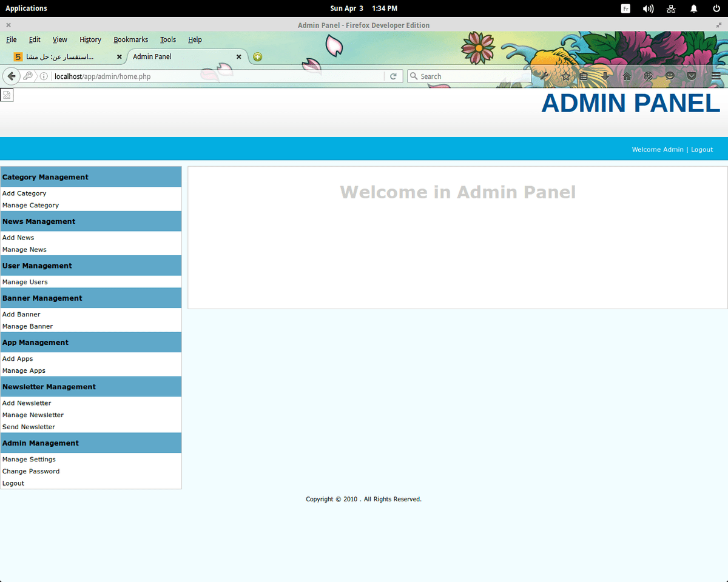Click Logout in the blue header bar
728x582 pixels.
point(702,150)
